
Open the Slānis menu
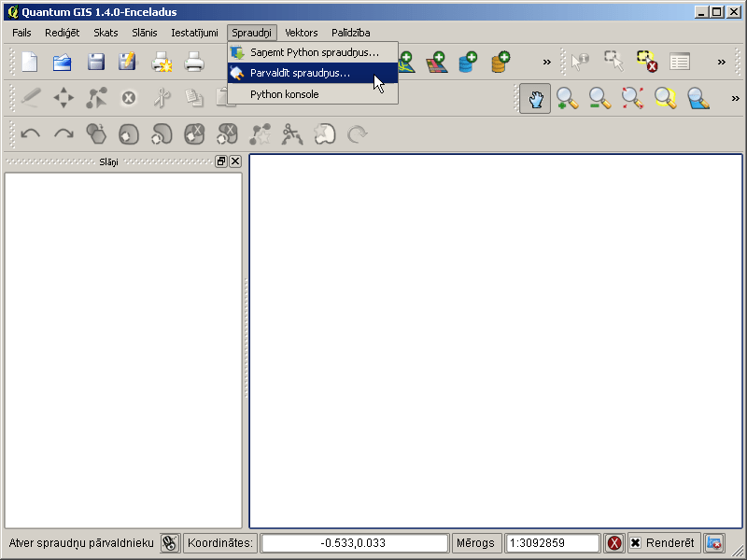[x=145, y=33]
